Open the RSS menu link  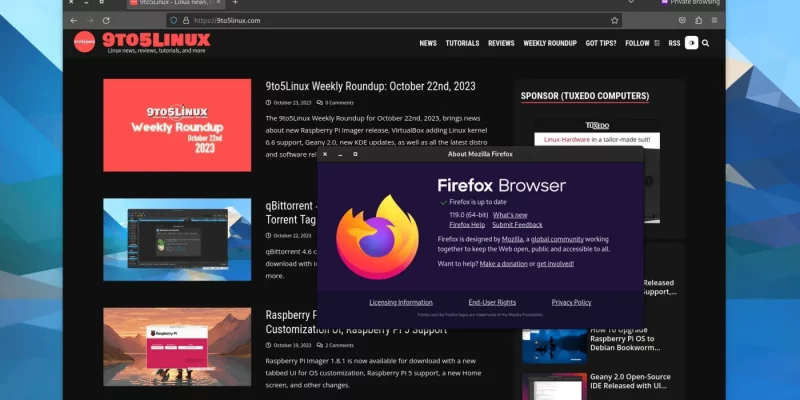[674, 43]
